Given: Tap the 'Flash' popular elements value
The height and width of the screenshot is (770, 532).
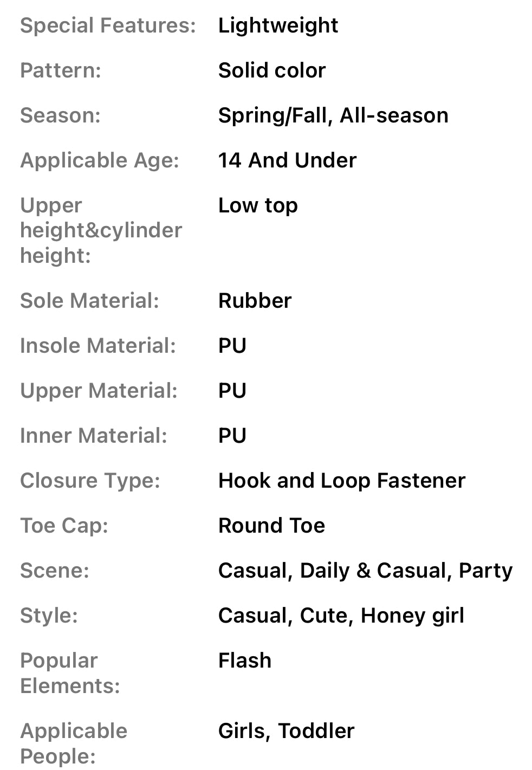Looking at the screenshot, I should 245,661.
